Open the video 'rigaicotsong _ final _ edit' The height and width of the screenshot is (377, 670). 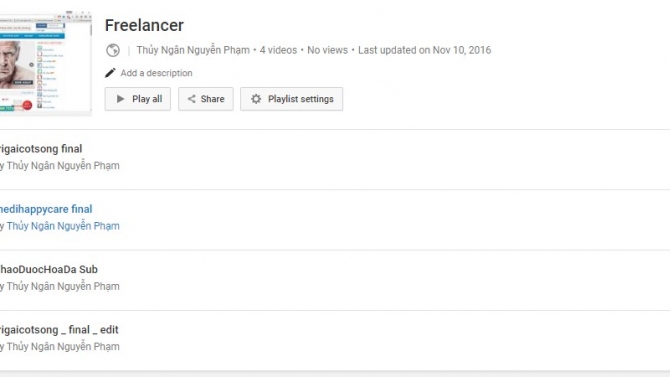click(x=59, y=330)
